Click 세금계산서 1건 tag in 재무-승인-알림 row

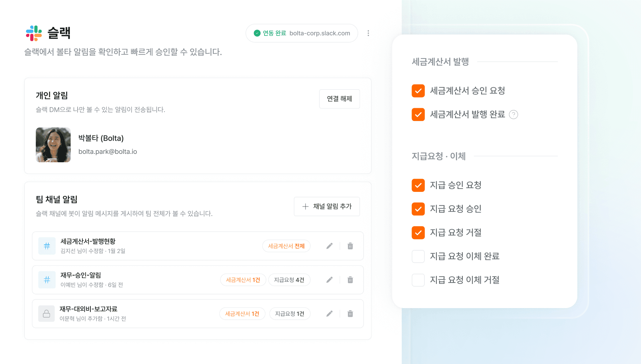click(243, 280)
